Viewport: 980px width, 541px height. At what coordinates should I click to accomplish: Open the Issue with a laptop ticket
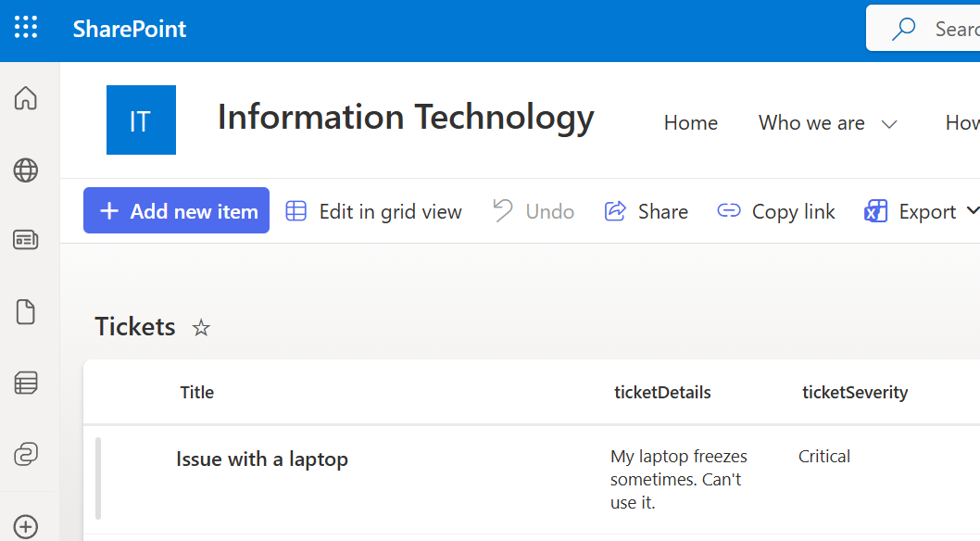click(x=262, y=459)
